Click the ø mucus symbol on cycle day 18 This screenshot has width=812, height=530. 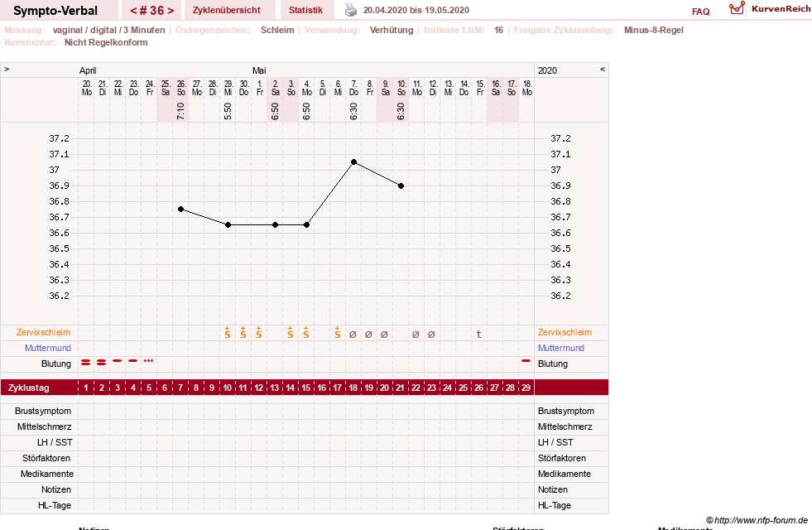coord(353,335)
